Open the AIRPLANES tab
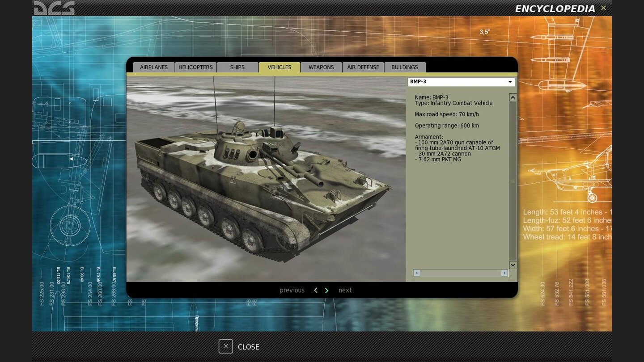The image size is (644, 362). click(x=154, y=67)
